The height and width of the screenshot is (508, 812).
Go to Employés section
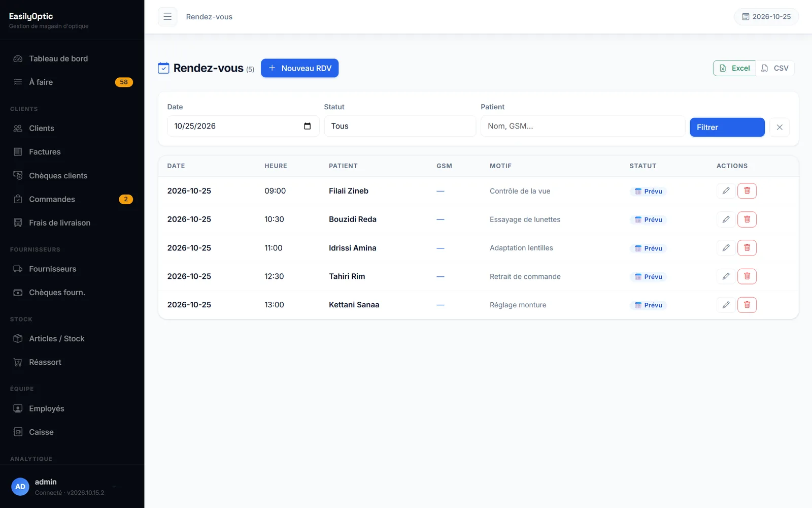coord(72,408)
